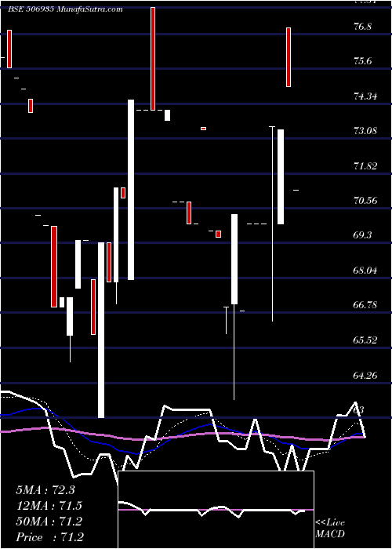Screen dimensions: 392x549
Task: Click the BSE 506935 MunafaSutra.com title text
Action: click(65, 9)
